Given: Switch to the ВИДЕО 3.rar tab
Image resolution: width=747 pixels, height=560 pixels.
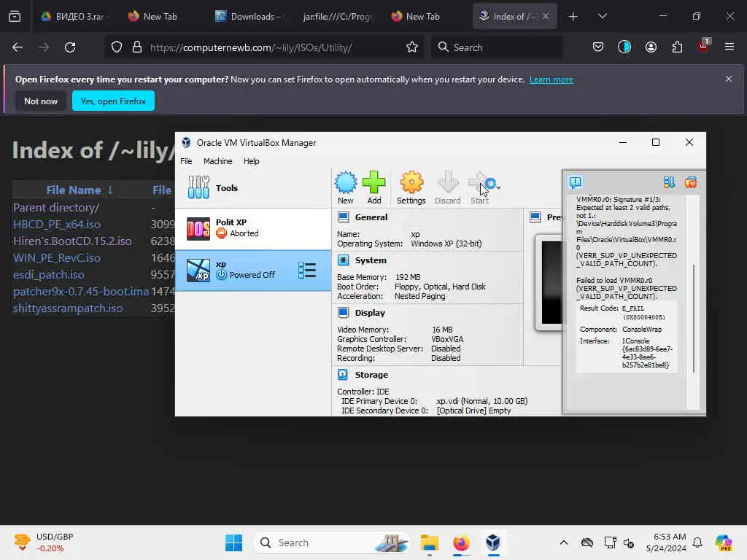Looking at the screenshot, I should coord(76,16).
